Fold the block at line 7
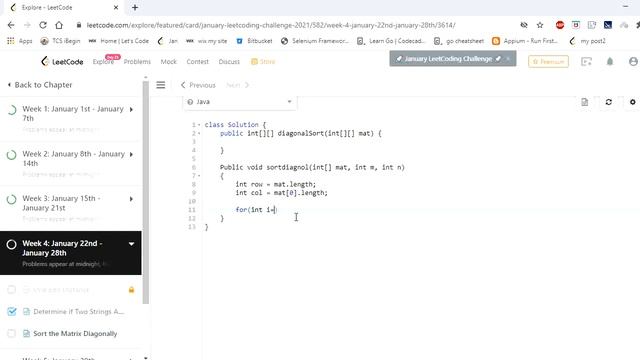The height and width of the screenshot is (360, 640). coord(199,176)
